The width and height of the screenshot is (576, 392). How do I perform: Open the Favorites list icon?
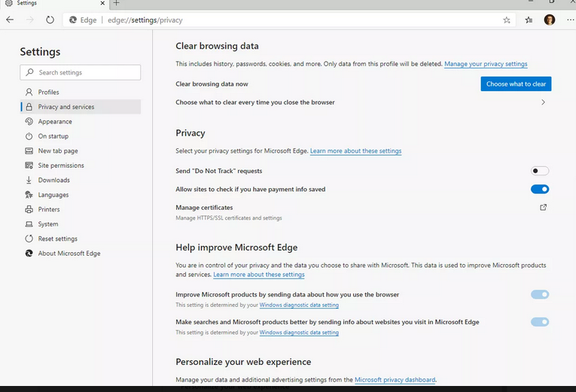[x=529, y=20]
